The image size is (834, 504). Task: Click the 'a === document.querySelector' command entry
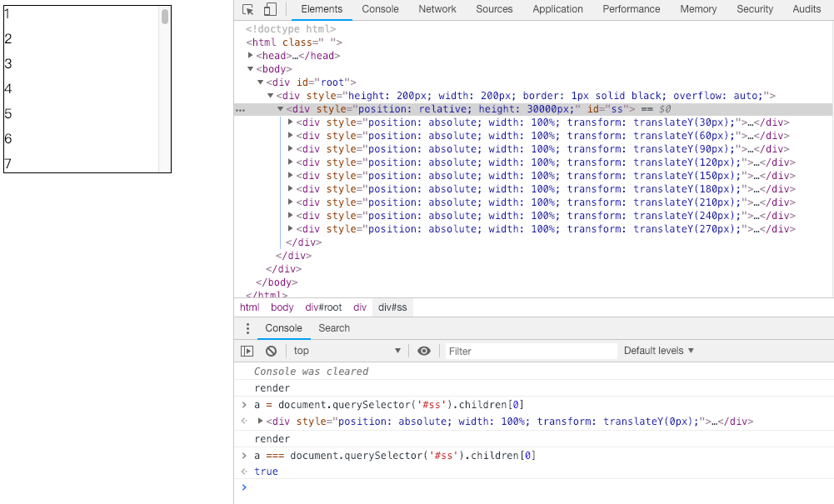395,456
